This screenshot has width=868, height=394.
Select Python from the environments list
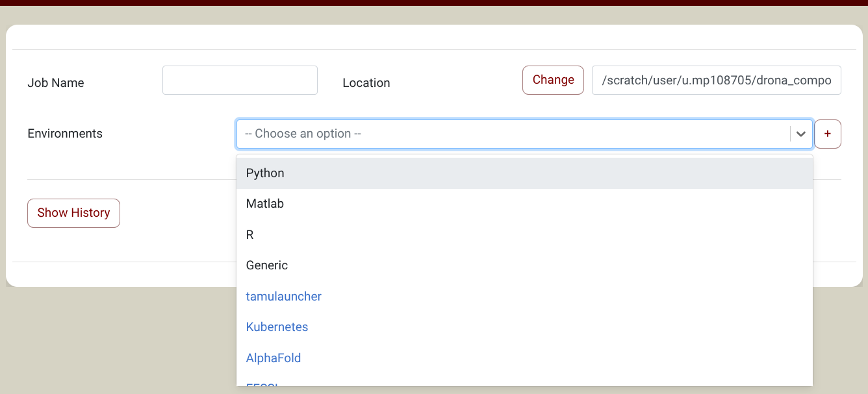pyautogui.click(x=524, y=173)
